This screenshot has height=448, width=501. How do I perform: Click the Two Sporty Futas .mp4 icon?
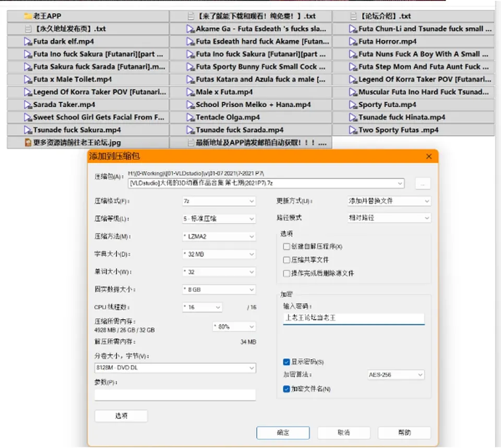[353, 130]
